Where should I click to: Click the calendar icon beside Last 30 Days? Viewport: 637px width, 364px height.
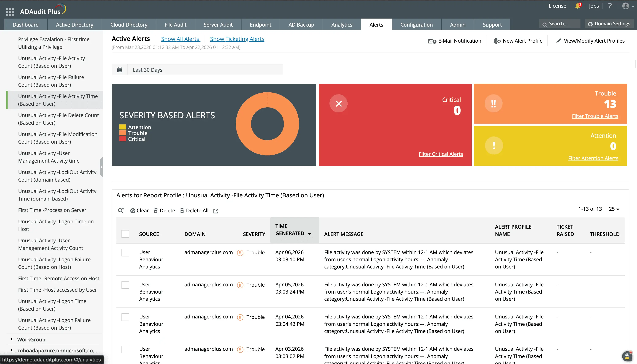tap(120, 70)
